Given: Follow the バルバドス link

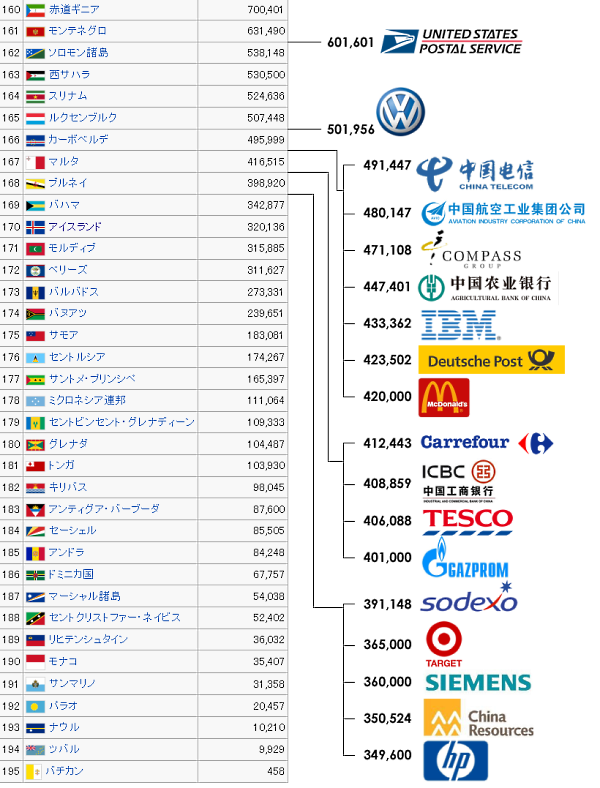Looking at the screenshot, I should 73,292.
